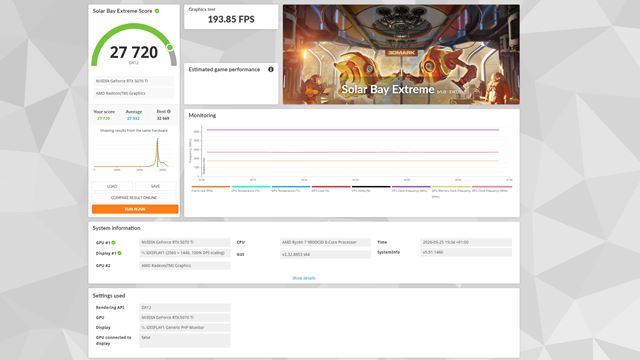Screen dimensions: 640x360
Task: Toggle the pink GPU Clock Frequency legend
Action: coord(491,189)
